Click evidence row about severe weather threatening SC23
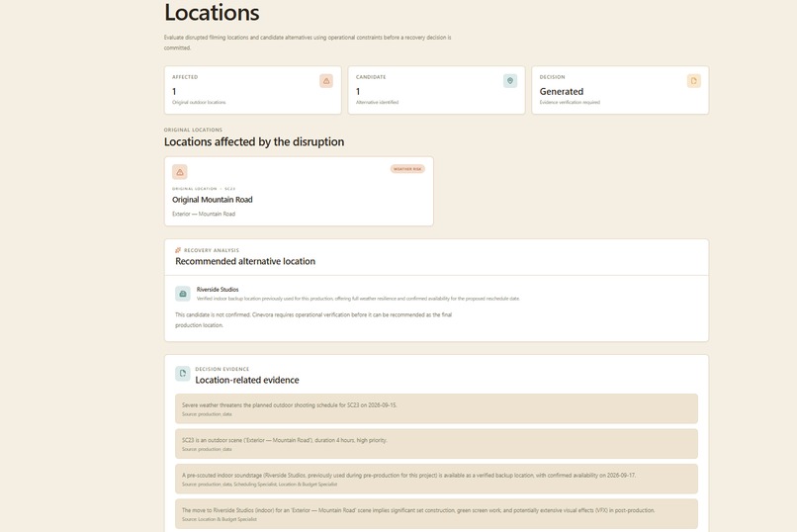 point(437,408)
